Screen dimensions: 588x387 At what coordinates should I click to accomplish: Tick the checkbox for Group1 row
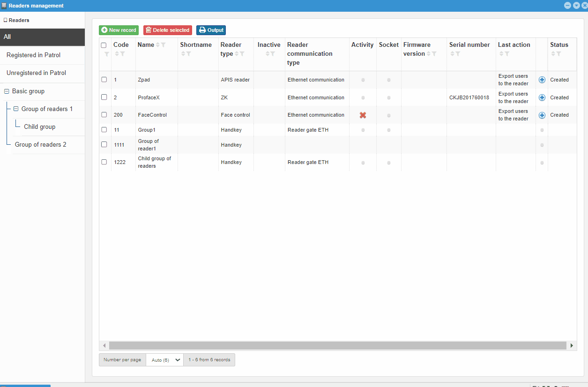point(104,130)
